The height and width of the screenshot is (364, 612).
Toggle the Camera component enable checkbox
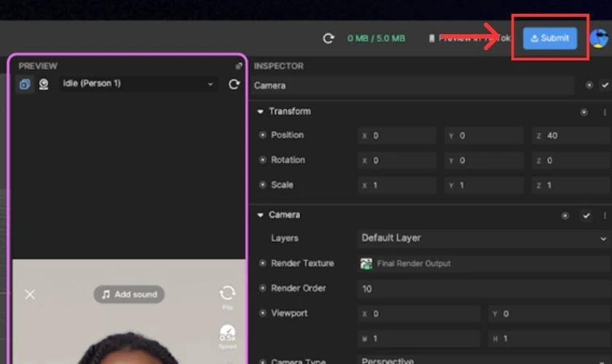pos(586,215)
